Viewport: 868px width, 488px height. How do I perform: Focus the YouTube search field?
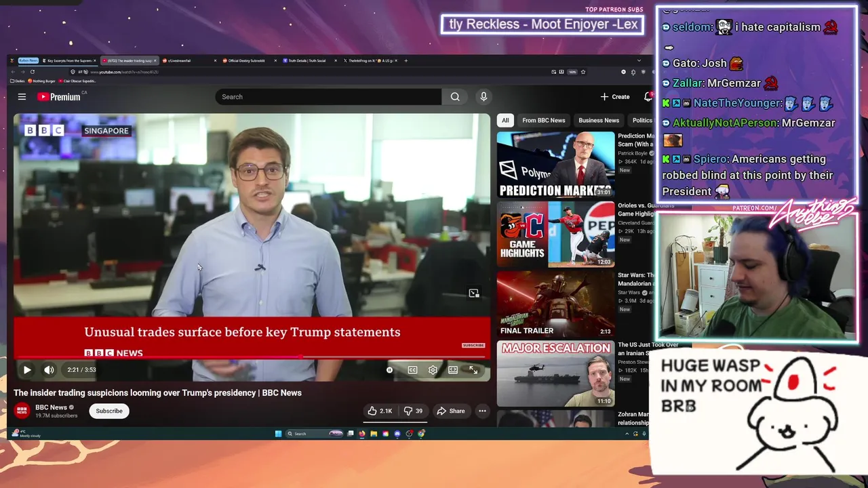(x=328, y=97)
